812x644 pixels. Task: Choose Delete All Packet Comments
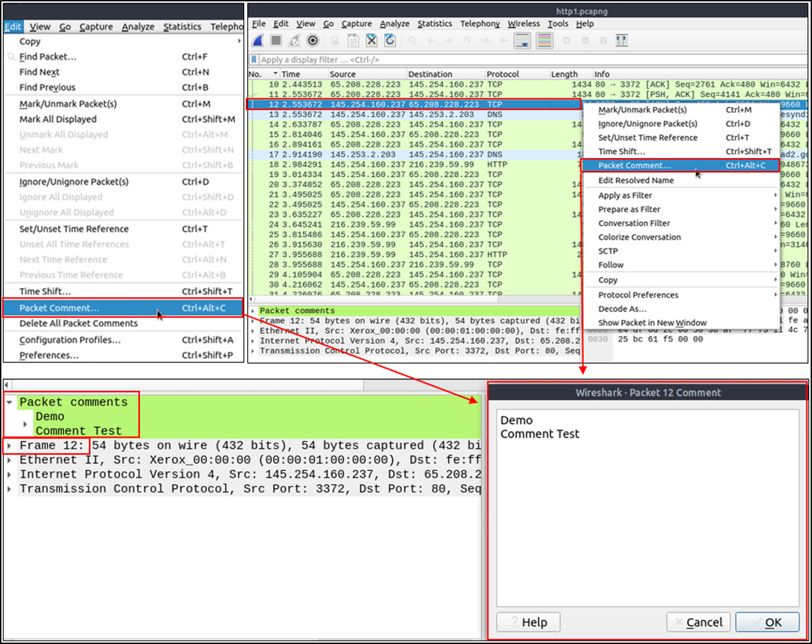pos(124,324)
